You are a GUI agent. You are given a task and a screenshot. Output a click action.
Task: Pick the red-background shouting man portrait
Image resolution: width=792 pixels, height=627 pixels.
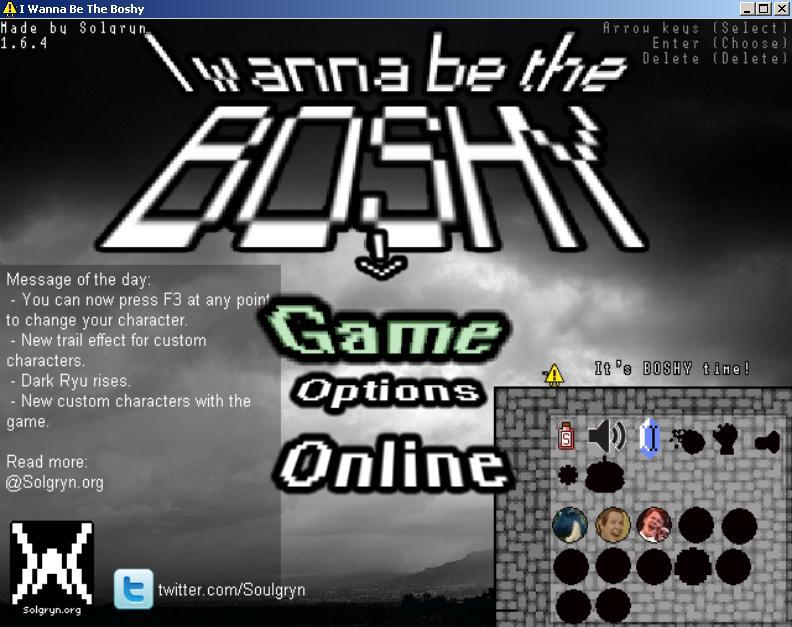[654, 524]
